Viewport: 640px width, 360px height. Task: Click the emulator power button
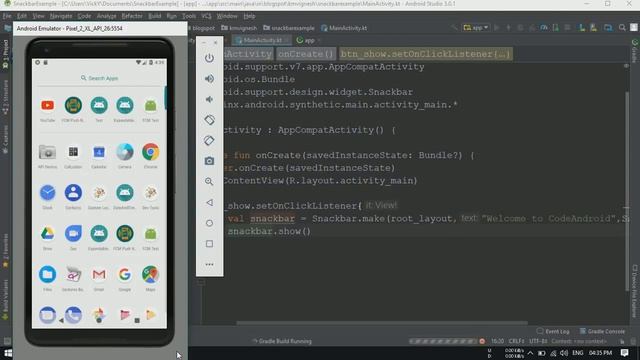pyautogui.click(x=209, y=58)
